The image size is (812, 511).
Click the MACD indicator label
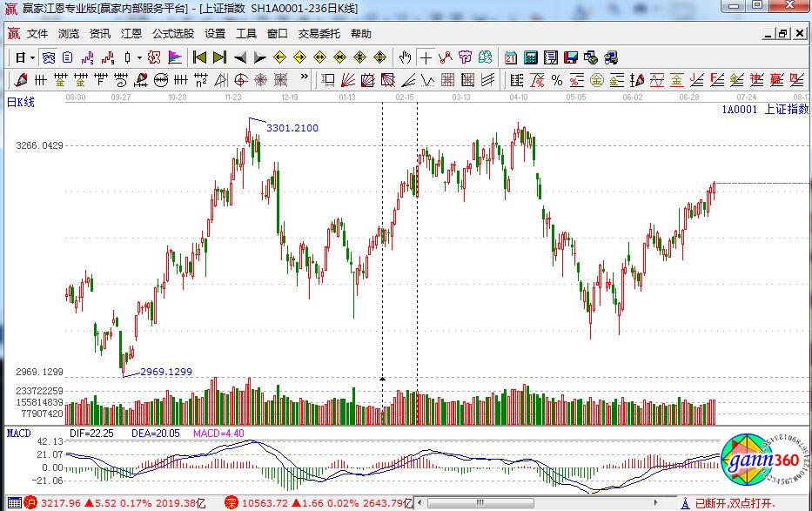[x=18, y=433]
